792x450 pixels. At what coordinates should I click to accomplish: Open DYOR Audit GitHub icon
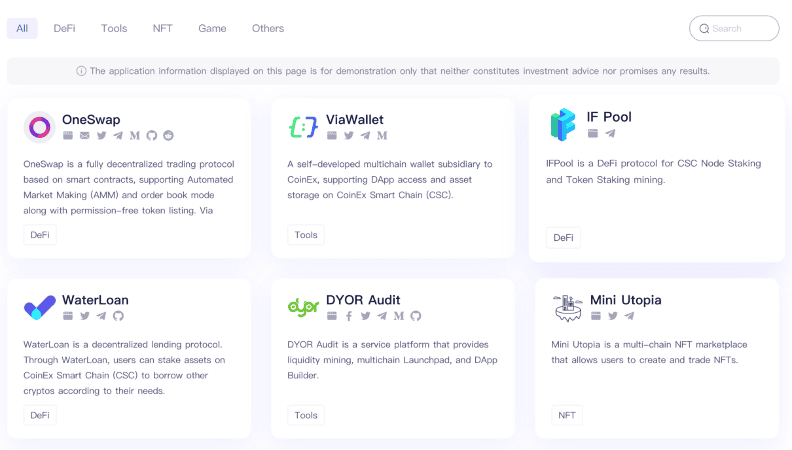(415, 316)
